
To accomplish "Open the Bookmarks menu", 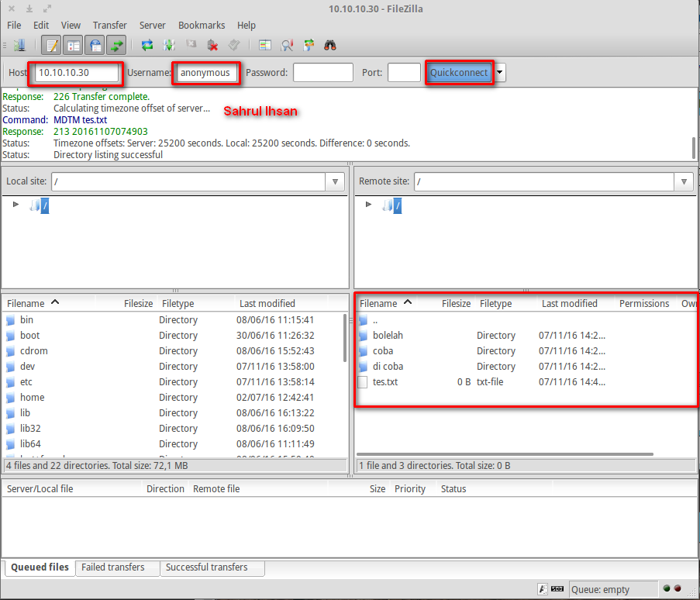I will (x=202, y=26).
